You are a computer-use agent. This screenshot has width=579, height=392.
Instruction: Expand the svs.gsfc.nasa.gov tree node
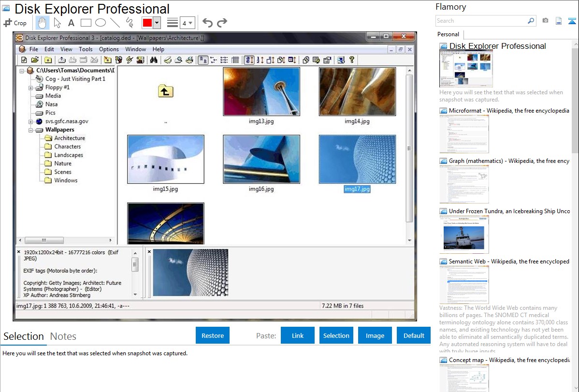30,121
